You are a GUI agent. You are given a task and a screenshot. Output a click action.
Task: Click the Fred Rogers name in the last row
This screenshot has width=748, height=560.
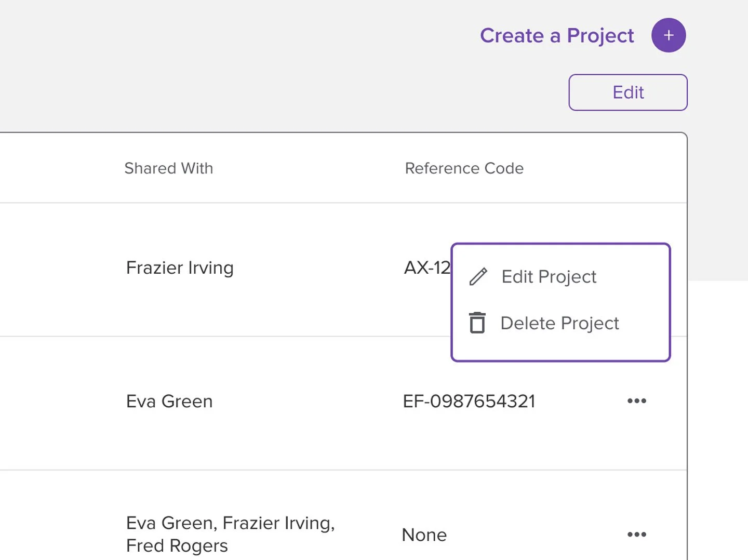point(177,546)
